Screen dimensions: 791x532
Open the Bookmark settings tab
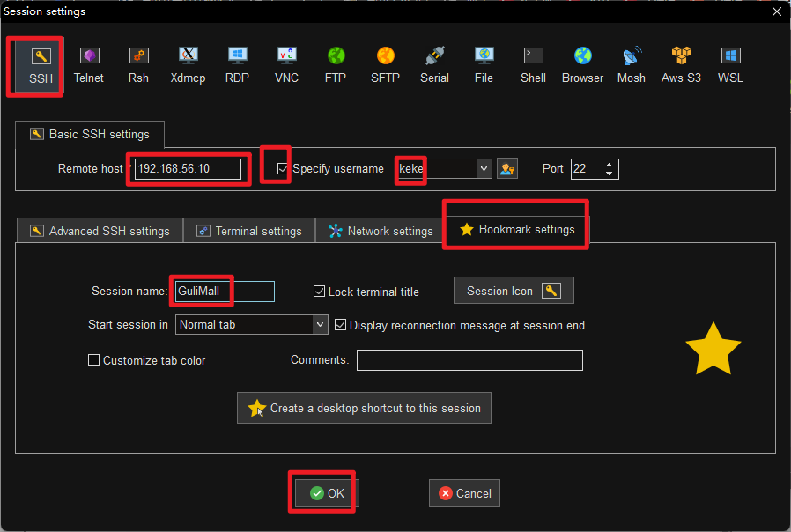[516, 229]
